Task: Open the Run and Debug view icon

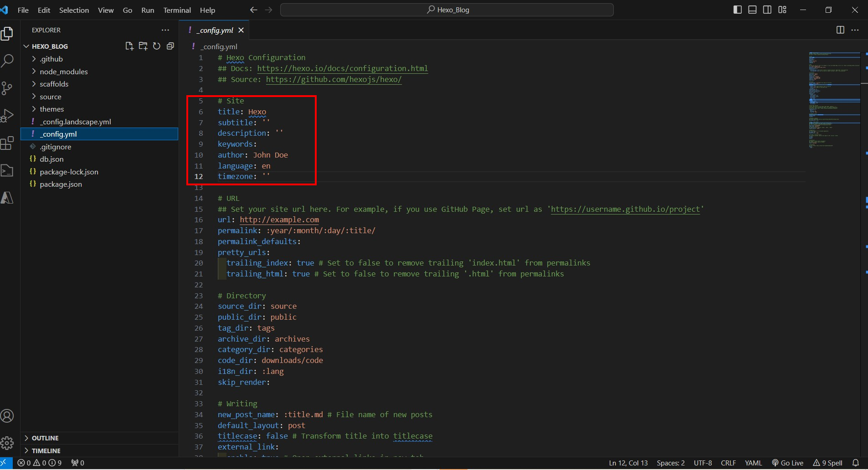Action: click(7, 115)
